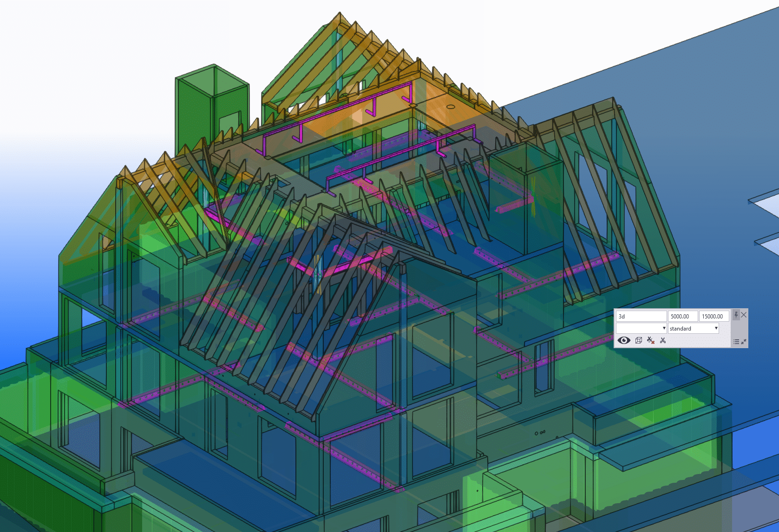
Task: Collapse the panel with the diagonal arrows icon
Action: pos(744,342)
